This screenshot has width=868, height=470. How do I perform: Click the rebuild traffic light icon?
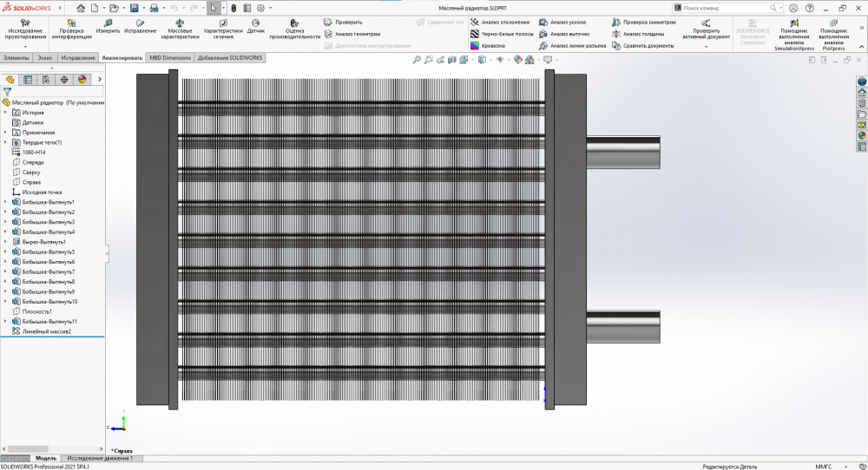coord(233,8)
